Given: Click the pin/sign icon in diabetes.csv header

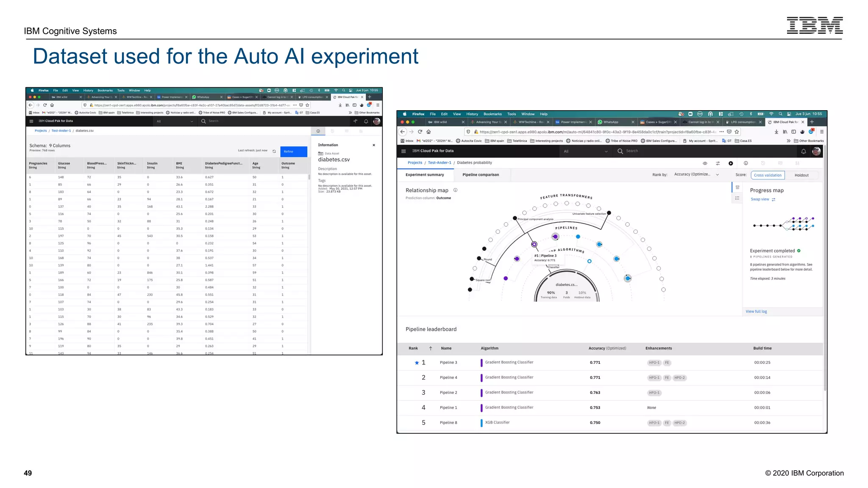Looking at the screenshot, I should (x=356, y=121).
